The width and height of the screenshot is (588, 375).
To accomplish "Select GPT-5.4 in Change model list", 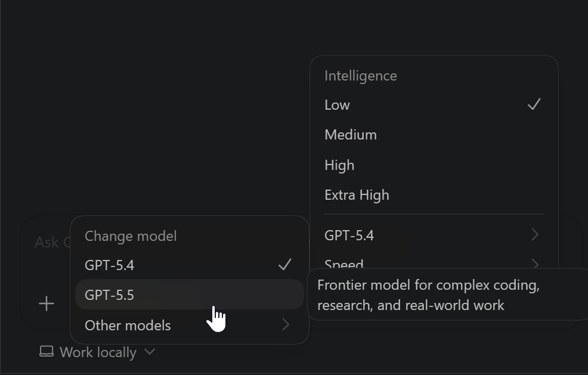I will (x=190, y=265).
